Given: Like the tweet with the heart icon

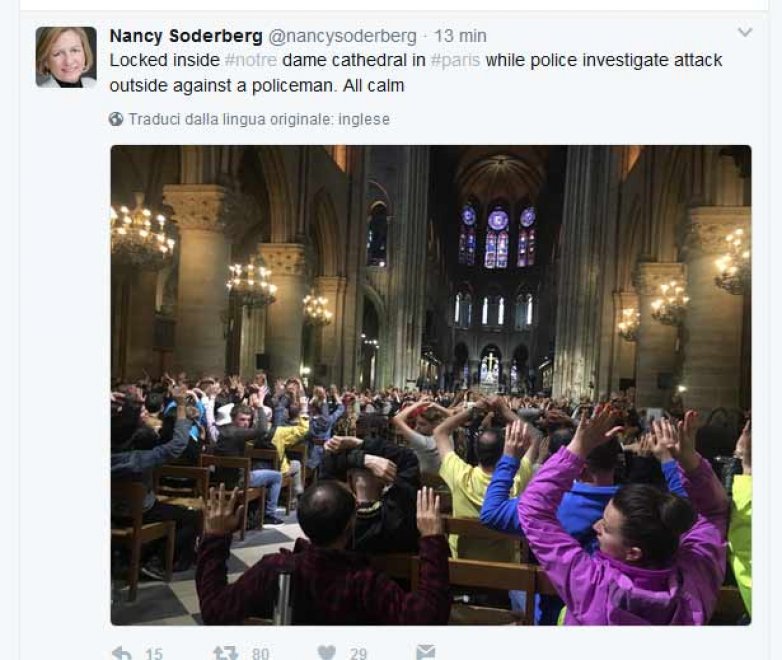Looking at the screenshot, I should point(327,653).
